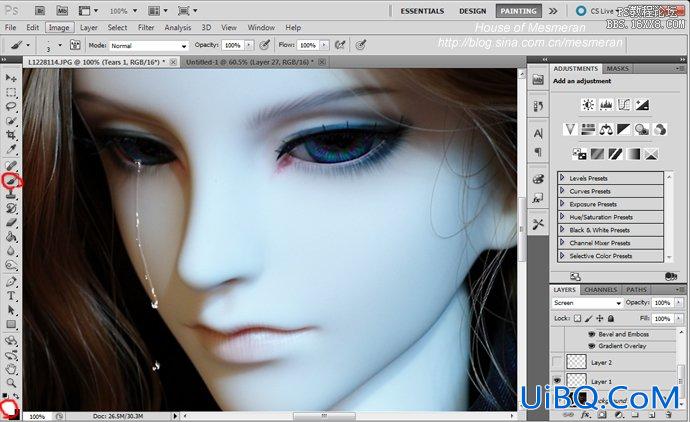Expand Exposure Presets
This screenshot has height=422, width=690.
[x=562, y=204]
